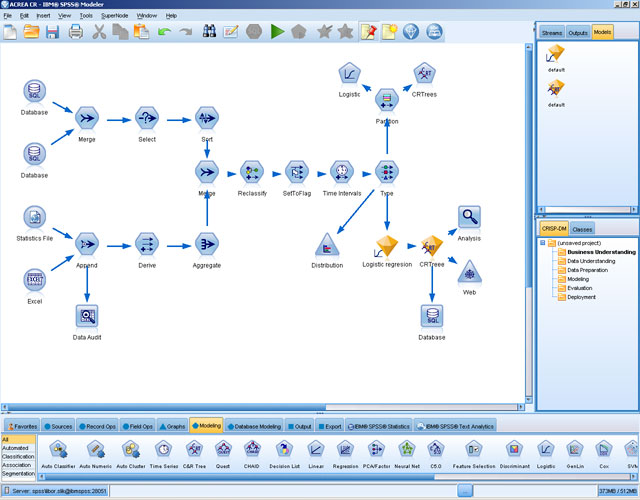Select the Derive node
The width and height of the screenshot is (640, 500).
pyautogui.click(x=147, y=244)
